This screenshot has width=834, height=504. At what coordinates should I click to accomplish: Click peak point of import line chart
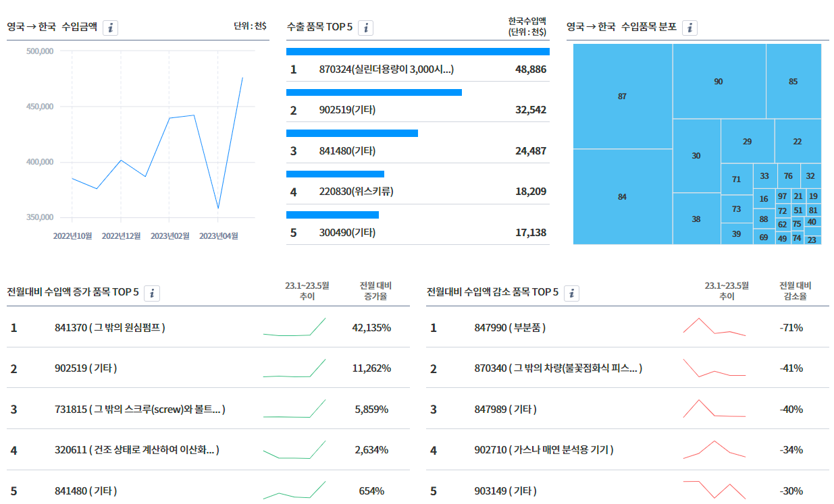point(242,78)
